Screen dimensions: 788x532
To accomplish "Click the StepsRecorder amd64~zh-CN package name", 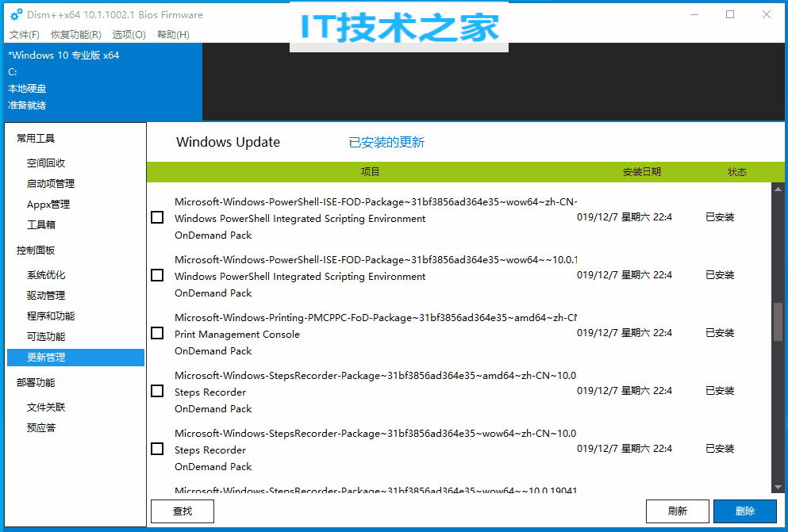I will [375, 375].
